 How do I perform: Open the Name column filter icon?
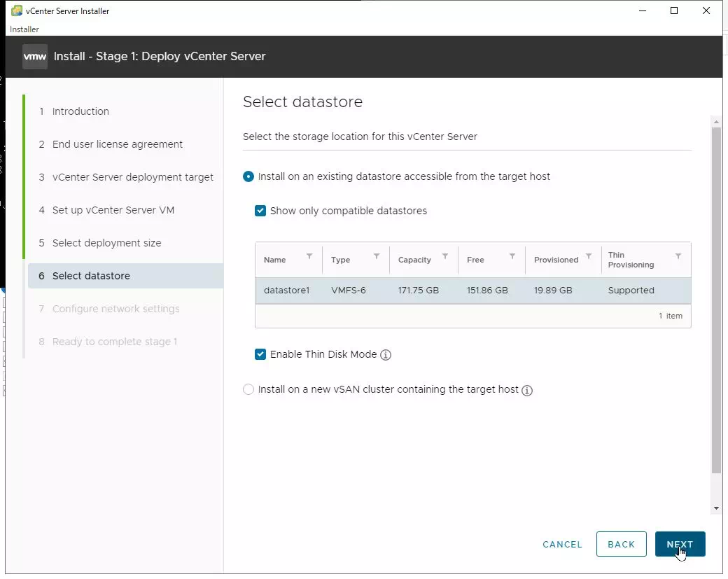pos(309,256)
